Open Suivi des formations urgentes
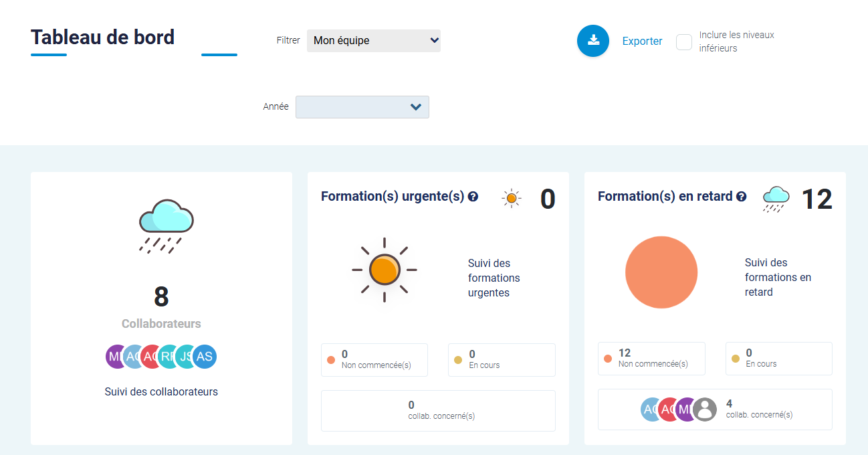 click(x=494, y=278)
